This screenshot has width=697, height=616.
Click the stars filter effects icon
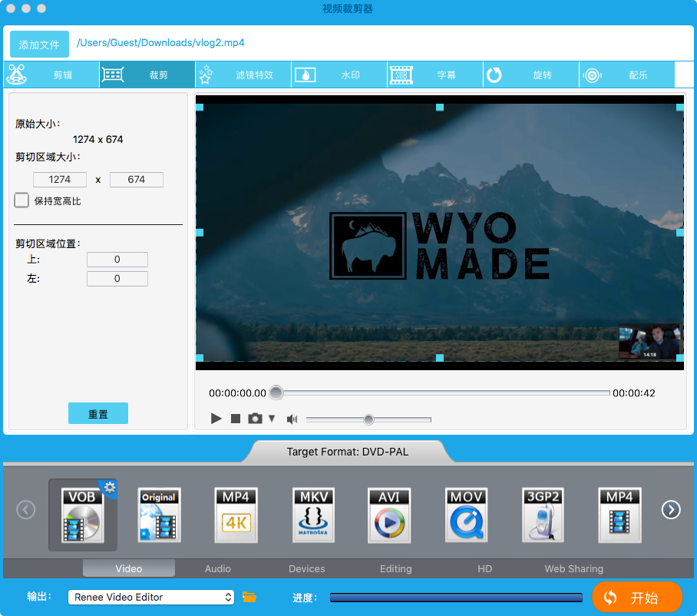click(206, 75)
